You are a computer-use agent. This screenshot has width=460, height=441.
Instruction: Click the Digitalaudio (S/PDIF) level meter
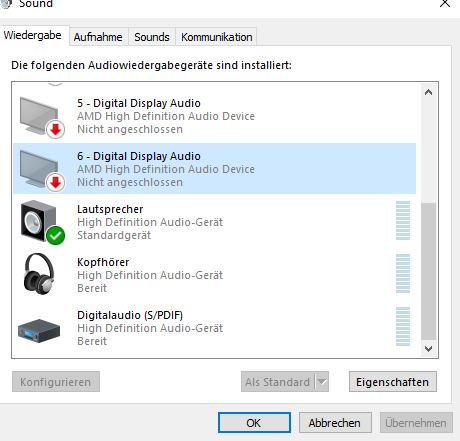click(x=403, y=326)
